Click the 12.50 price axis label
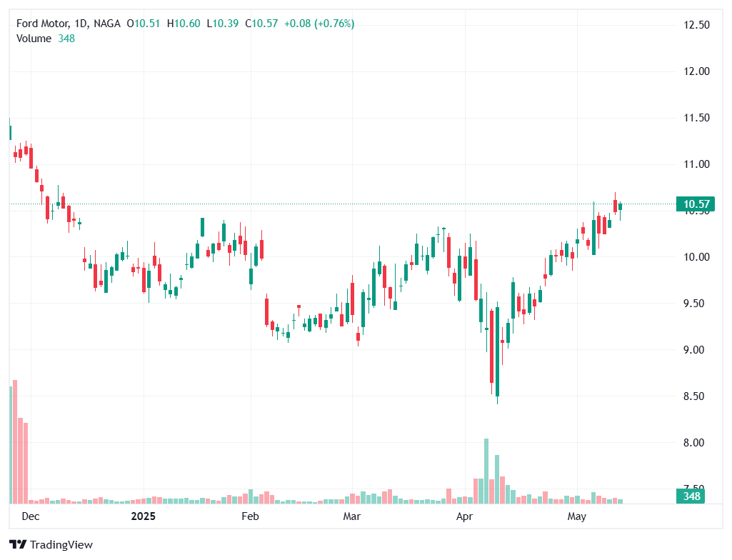This screenshot has height=560, width=732. coord(696,25)
